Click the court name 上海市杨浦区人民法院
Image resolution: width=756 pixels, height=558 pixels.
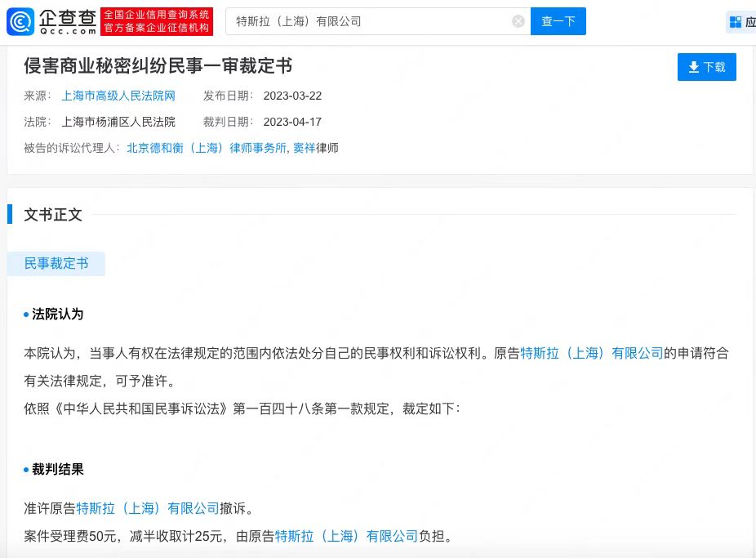(118, 122)
